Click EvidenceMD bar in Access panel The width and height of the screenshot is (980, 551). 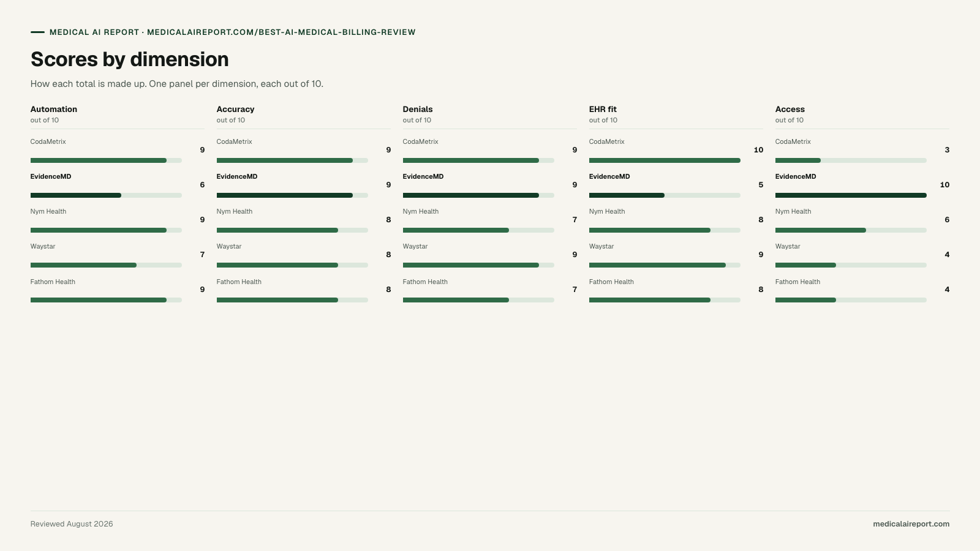click(x=851, y=195)
